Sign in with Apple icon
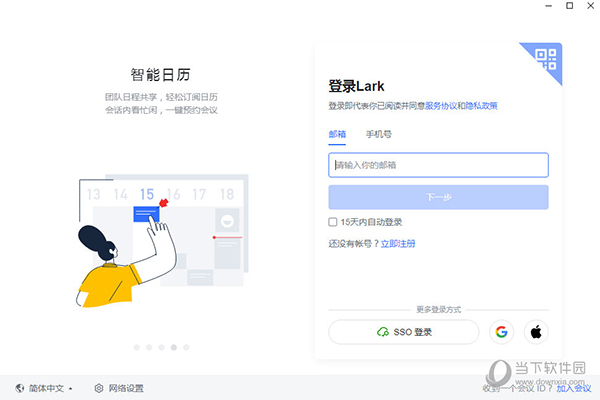 point(536,332)
